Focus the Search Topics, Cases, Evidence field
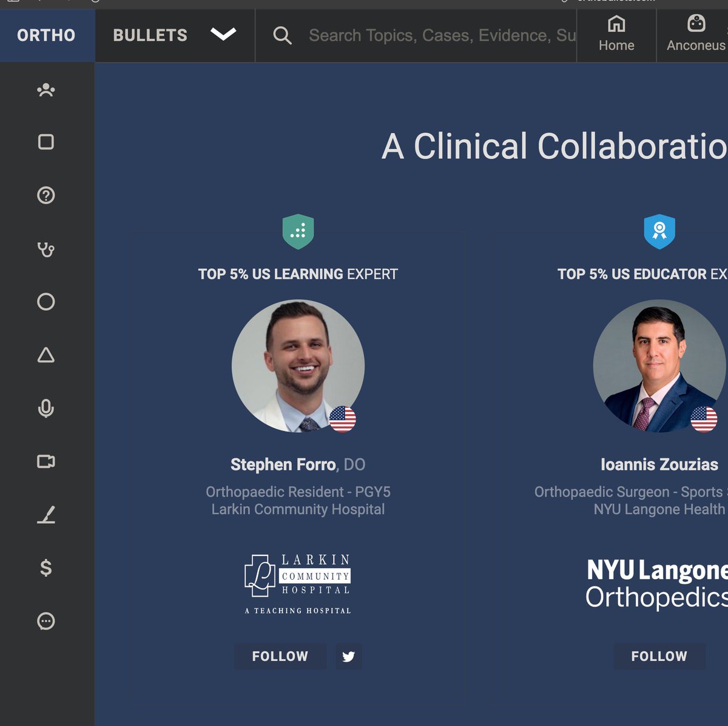The height and width of the screenshot is (726, 728). pyautogui.click(x=442, y=36)
